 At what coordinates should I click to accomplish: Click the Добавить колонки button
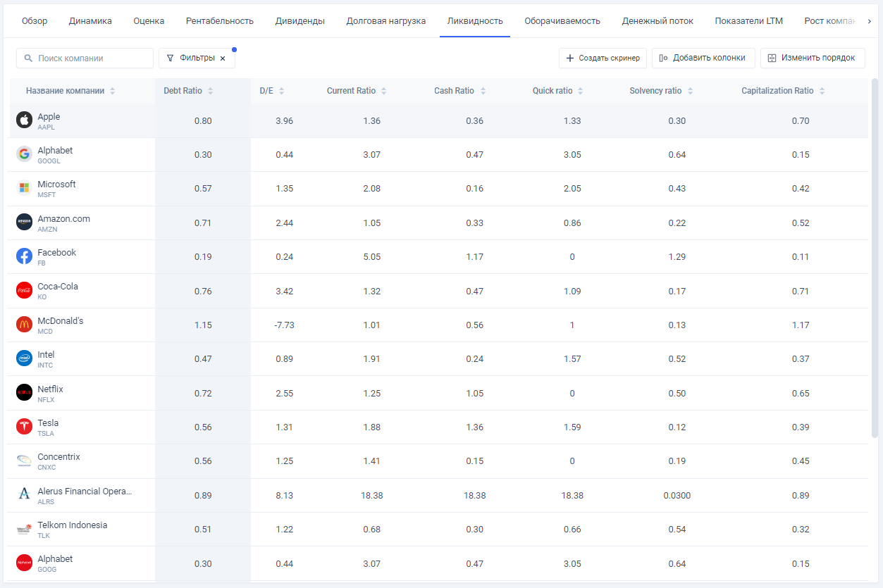coord(703,58)
